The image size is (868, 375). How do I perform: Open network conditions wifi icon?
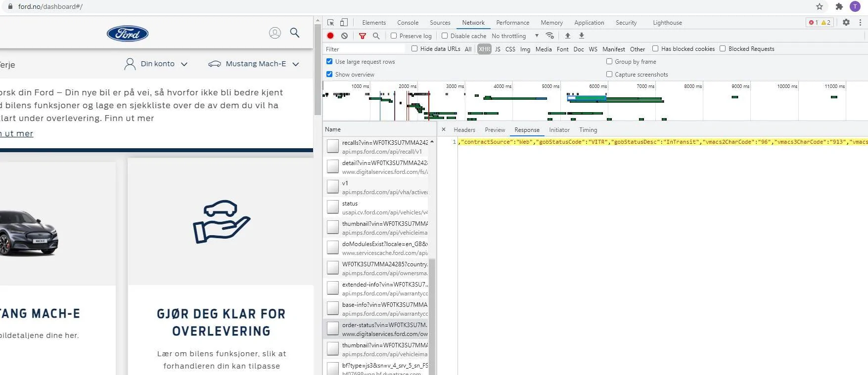coord(549,36)
